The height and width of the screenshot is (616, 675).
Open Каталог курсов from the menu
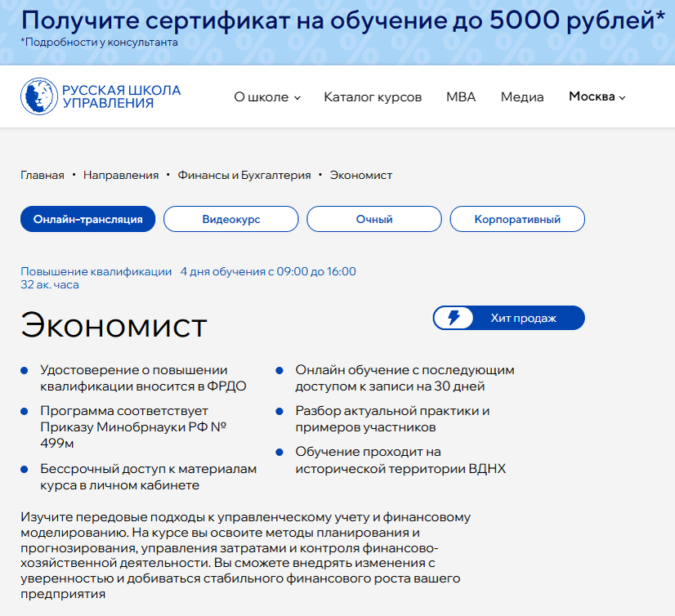[x=373, y=96]
